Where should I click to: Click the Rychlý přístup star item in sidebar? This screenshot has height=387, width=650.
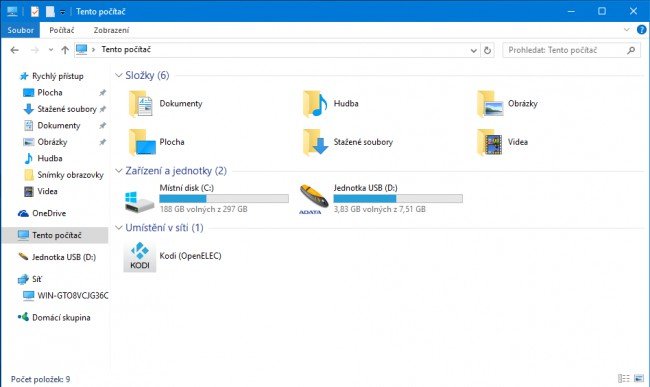(x=52, y=76)
